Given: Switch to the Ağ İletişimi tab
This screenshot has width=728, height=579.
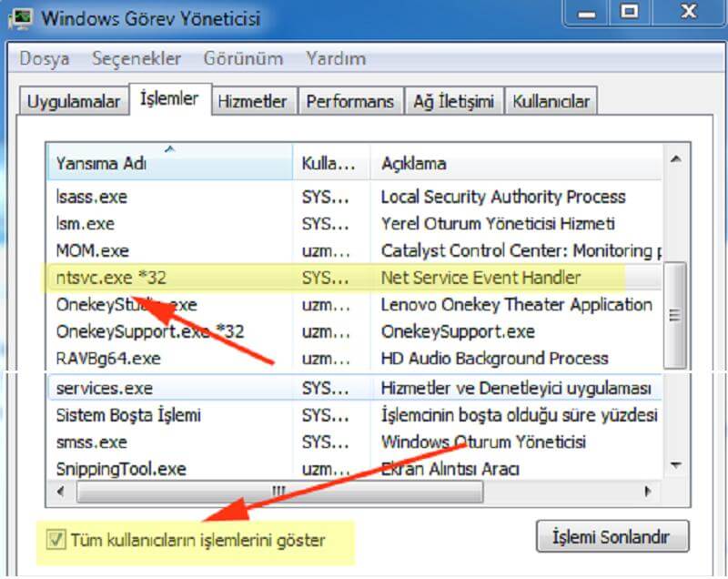Looking at the screenshot, I should [x=453, y=102].
